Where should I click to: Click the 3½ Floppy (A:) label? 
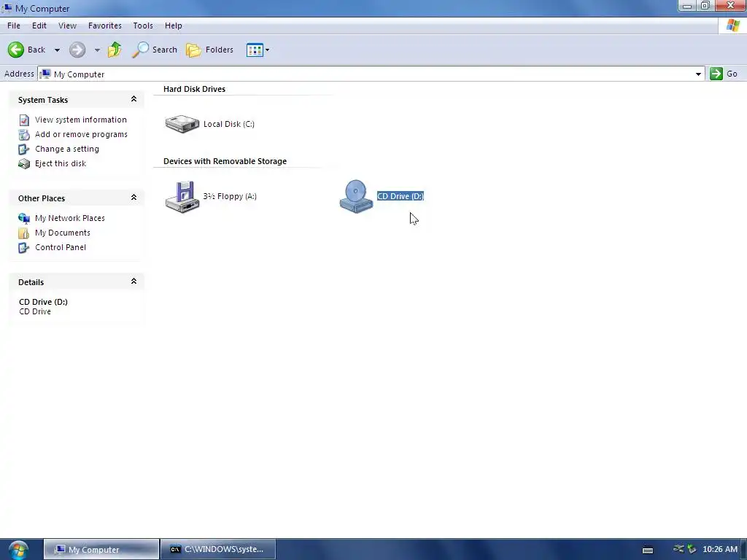coord(230,196)
